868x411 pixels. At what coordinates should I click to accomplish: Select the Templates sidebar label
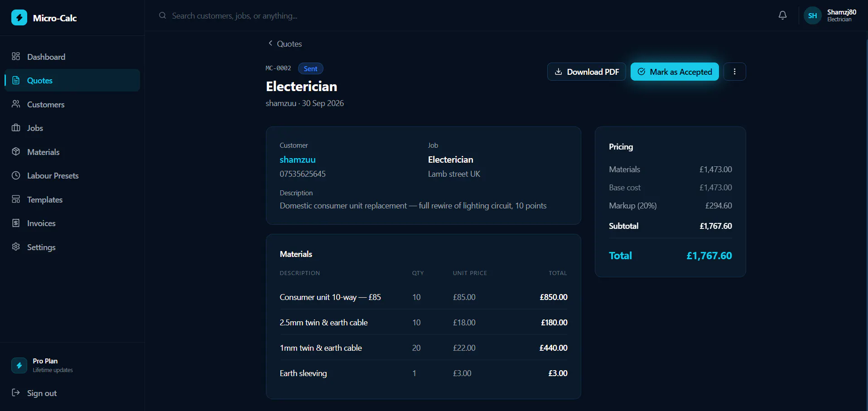tap(44, 199)
